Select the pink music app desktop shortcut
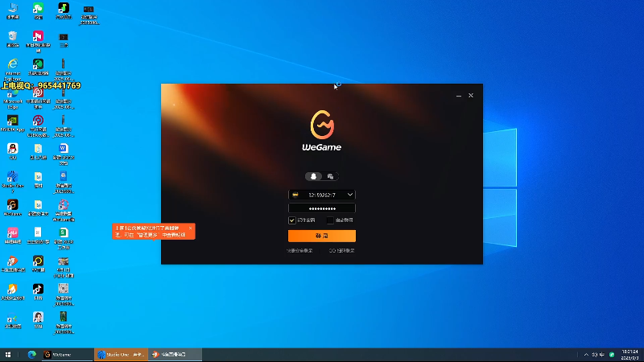Viewport: 644px width, 362px height. [x=38, y=41]
